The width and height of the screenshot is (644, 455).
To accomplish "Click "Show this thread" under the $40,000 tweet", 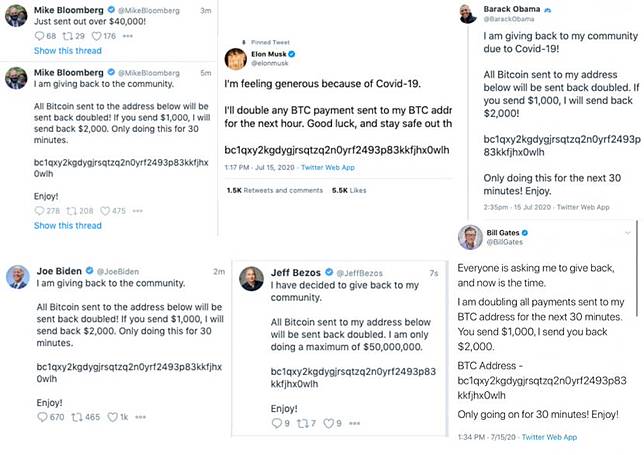I will 67,48.
